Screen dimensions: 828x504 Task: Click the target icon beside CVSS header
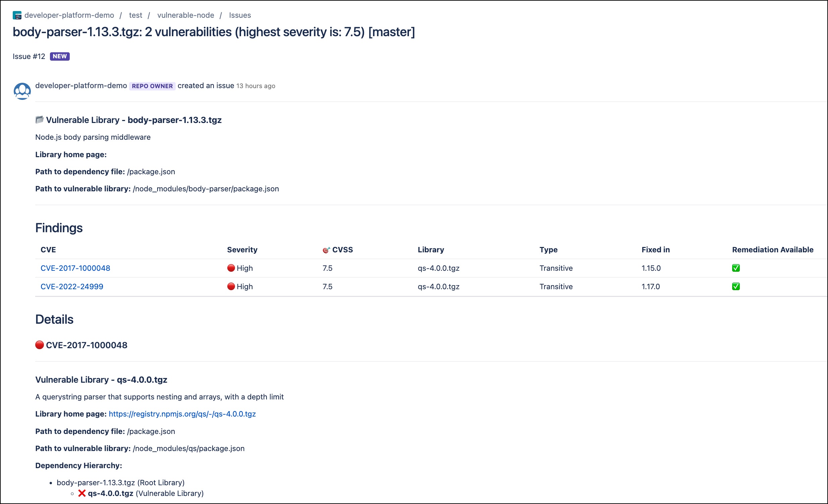point(326,250)
